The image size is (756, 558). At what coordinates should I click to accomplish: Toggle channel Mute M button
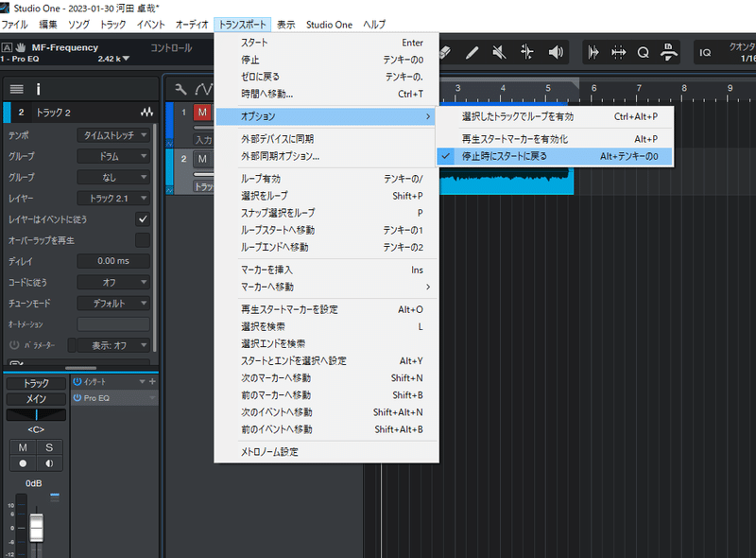pyautogui.click(x=23, y=447)
